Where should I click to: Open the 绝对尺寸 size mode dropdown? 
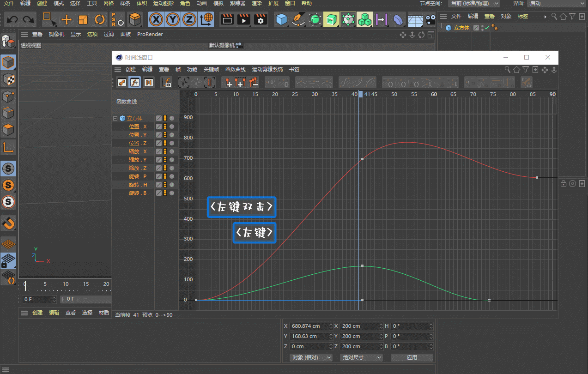pyautogui.click(x=362, y=357)
